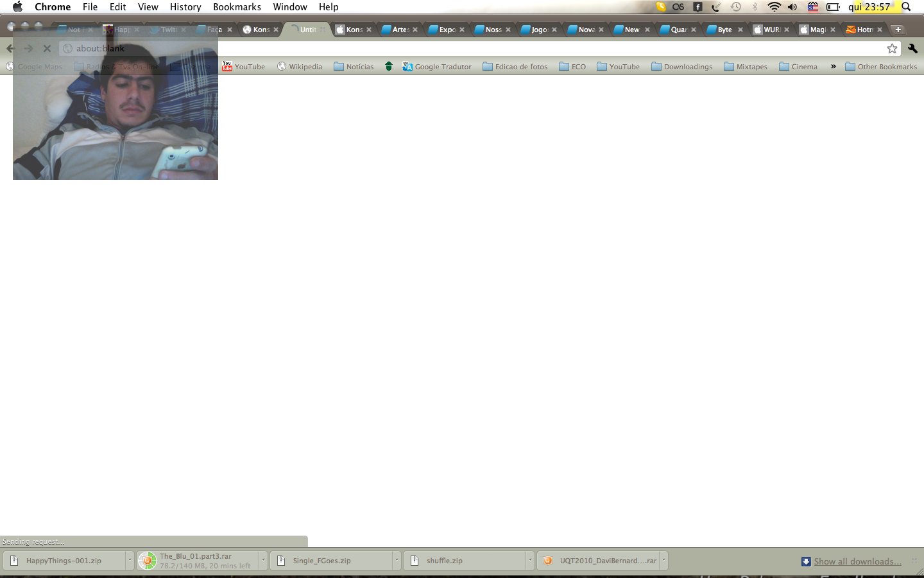Image resolution: width=924 pixels, height=578 pixels.
Task: Open a new tab with plus button
Action: point(898,30)
